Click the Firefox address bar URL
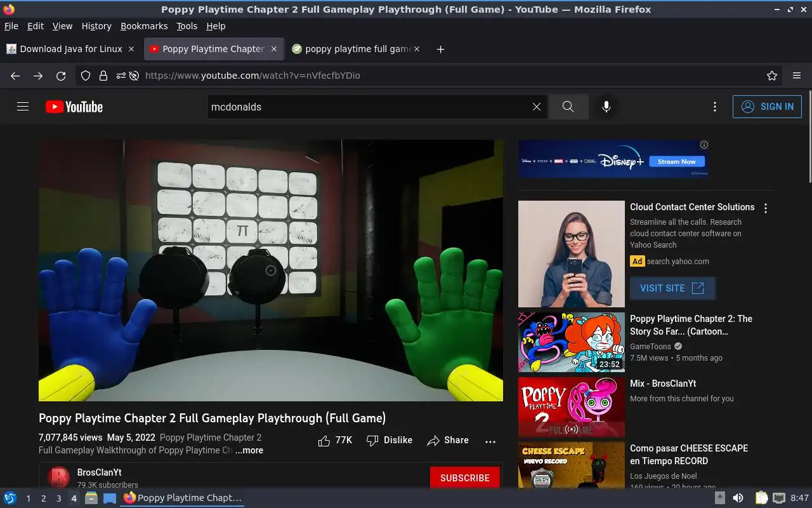This screenshot has height=508, width=812. tap(252, 76)
